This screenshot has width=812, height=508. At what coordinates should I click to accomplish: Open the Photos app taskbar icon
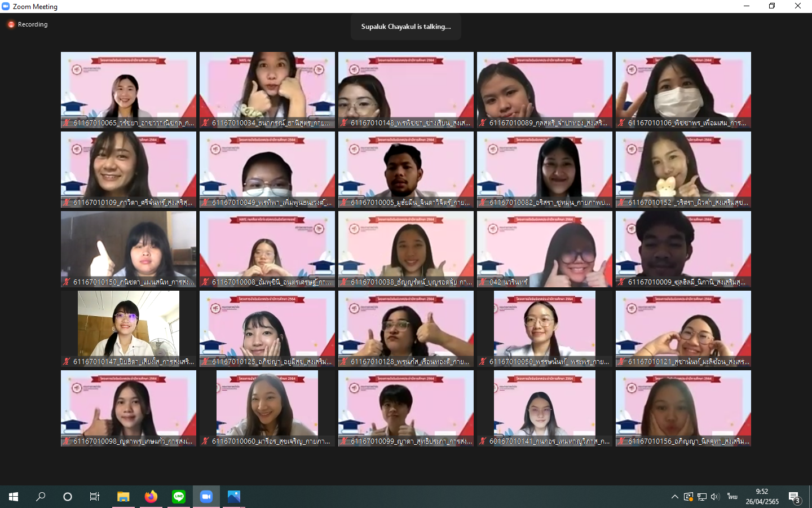[x=233, y=497]
